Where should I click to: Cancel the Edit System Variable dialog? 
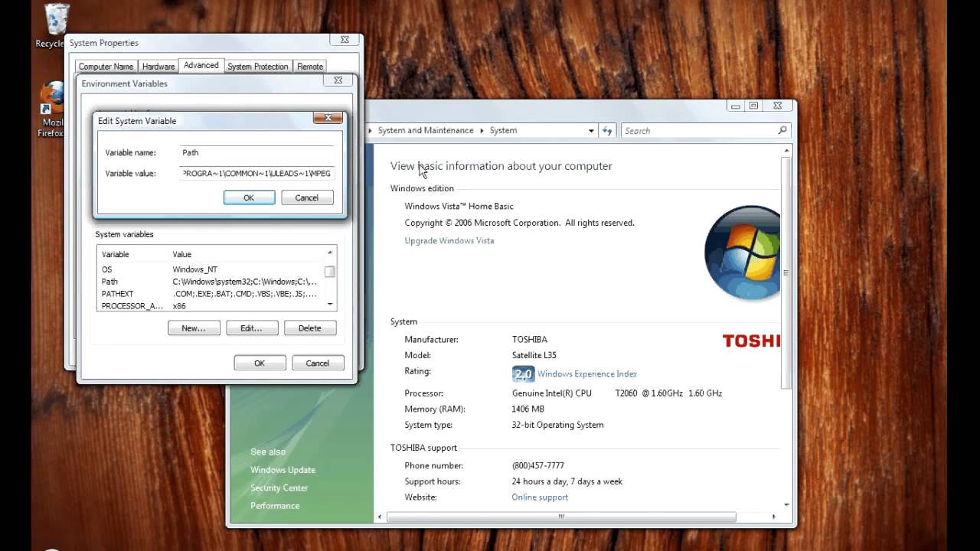(306, 197)
